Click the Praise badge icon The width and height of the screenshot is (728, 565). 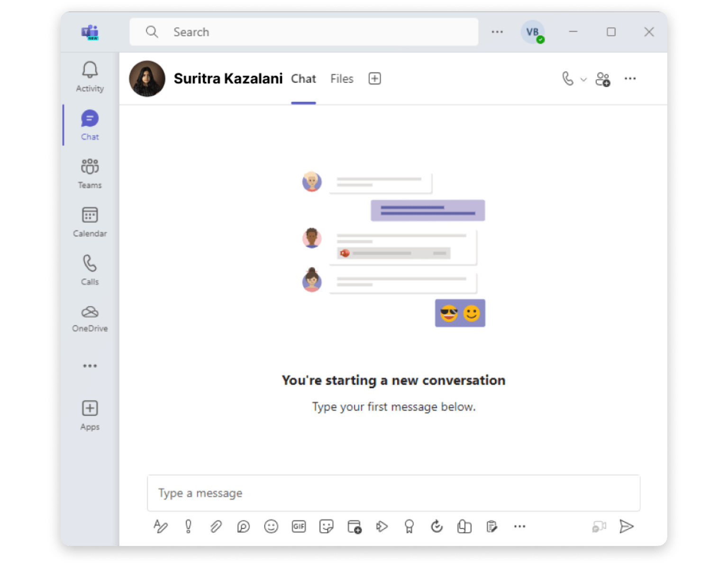point(409,527)
